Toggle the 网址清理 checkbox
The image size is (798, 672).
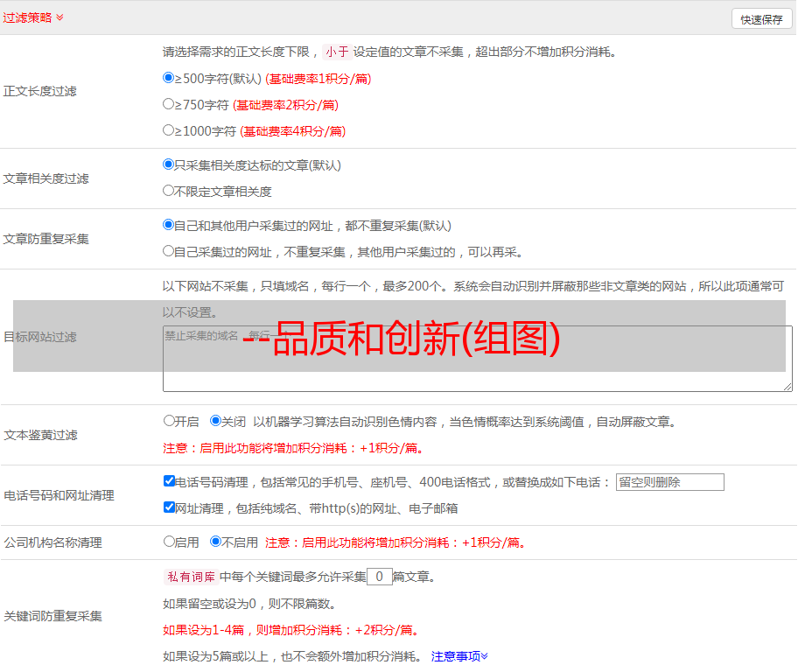169,507
